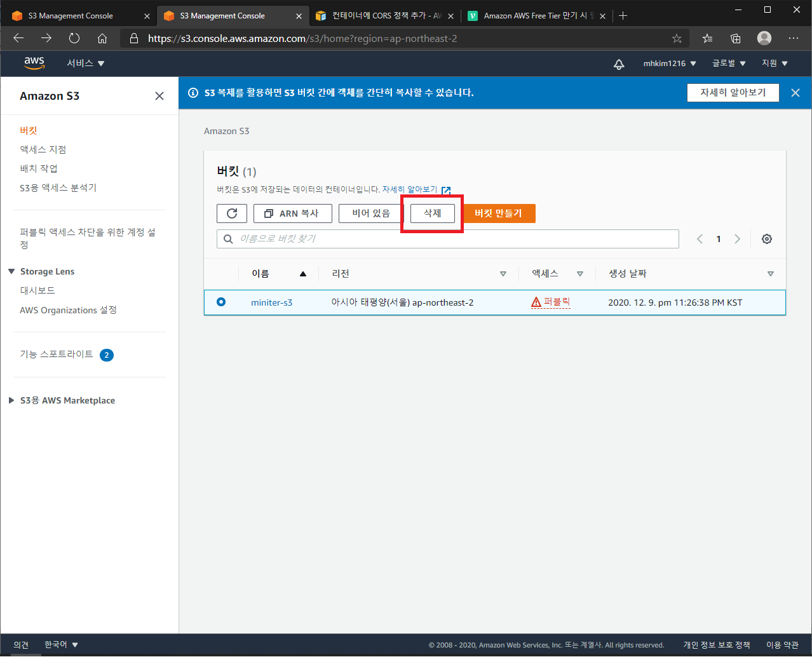Sort by 액세스 column arrow
The image size is (812, 657).
[579, 274]
